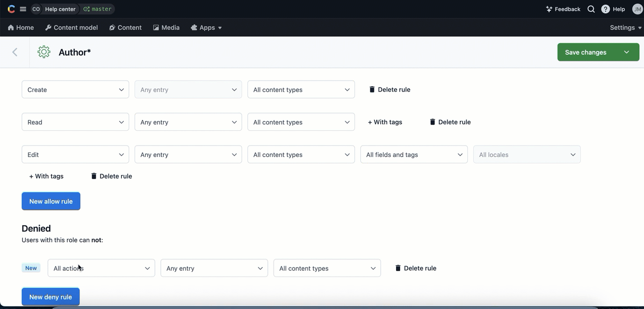Open the Edit action dropdown
This screenshot has width=644, height=309.
(75, 155)
